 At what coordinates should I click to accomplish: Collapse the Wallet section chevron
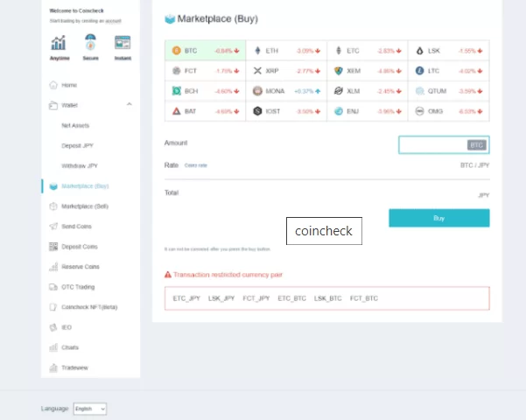(130, 104)
